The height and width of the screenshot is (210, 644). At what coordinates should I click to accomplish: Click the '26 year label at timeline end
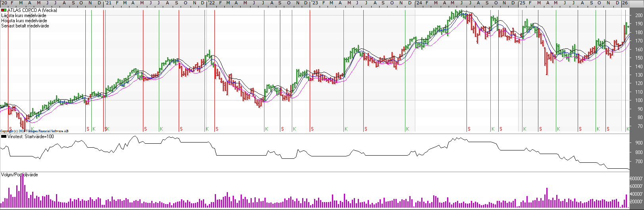tap(625, 3)
